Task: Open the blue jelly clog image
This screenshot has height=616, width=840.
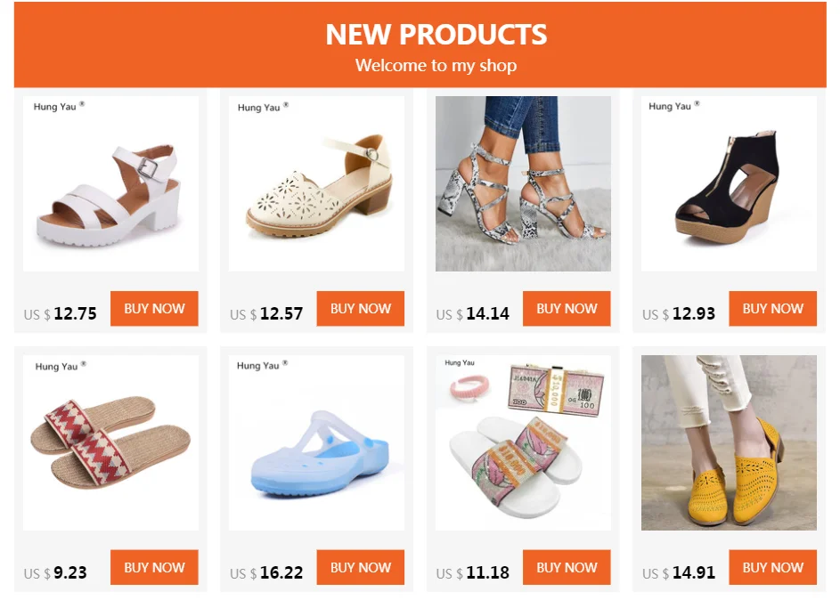Action: click(316, 442)
